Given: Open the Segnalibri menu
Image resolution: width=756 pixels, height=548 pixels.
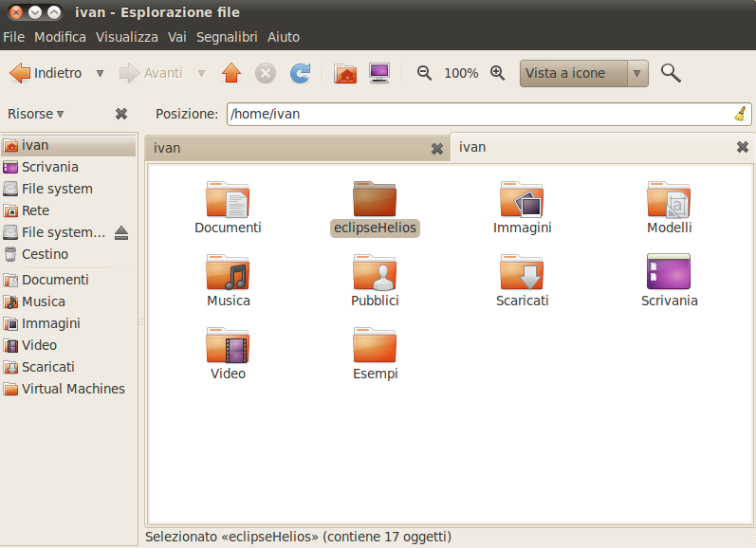Looking at the screenshot, I should coord(227,37).
